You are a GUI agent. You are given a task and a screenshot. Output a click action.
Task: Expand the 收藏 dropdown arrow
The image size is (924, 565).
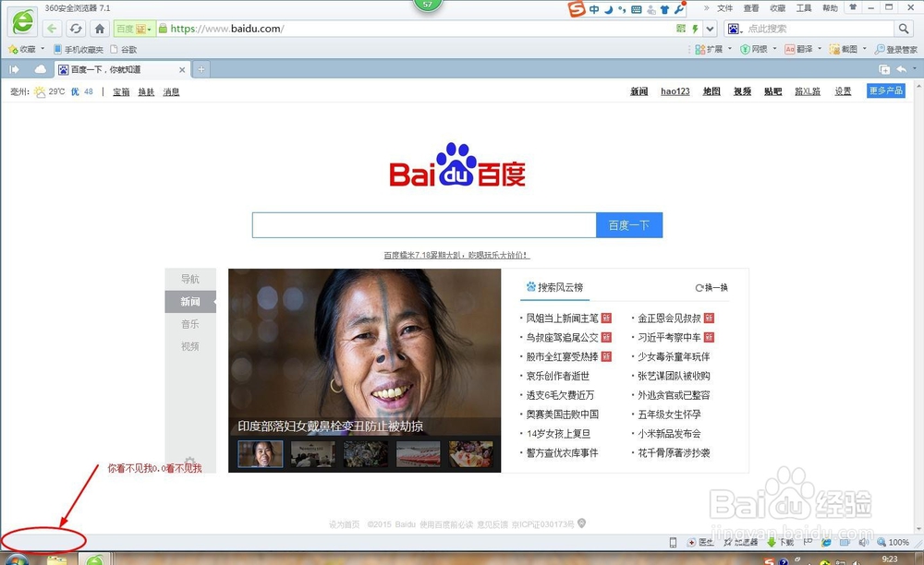[x=43, y=49]
